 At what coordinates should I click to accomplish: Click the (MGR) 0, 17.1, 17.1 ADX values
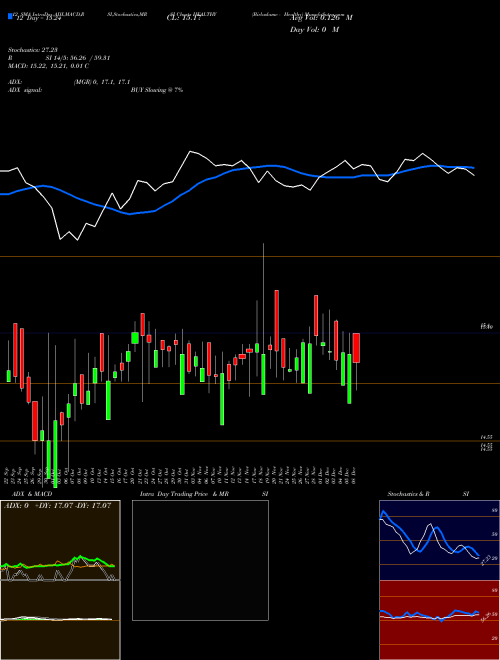pyautogui.click(x=102, y=82)
